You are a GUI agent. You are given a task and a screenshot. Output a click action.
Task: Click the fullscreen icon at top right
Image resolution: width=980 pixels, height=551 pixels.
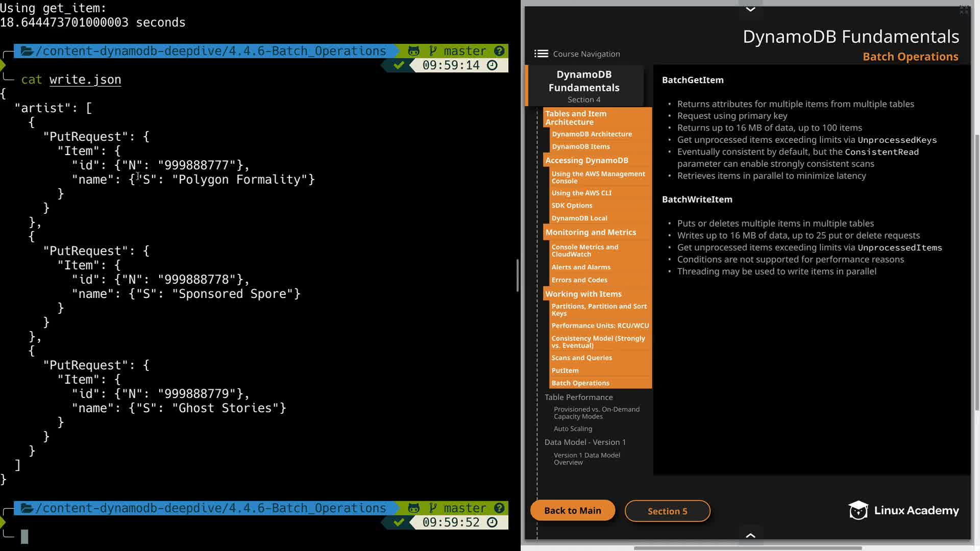tap(964, 10)
